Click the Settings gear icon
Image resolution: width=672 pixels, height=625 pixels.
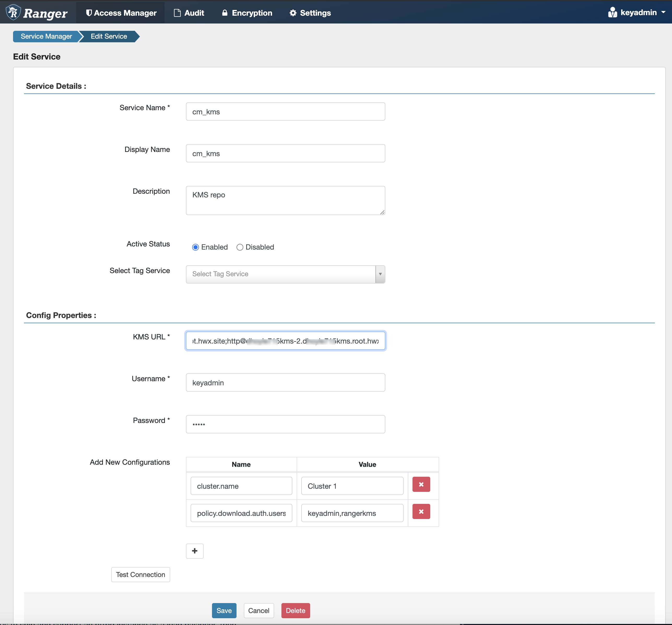(293, 13)
